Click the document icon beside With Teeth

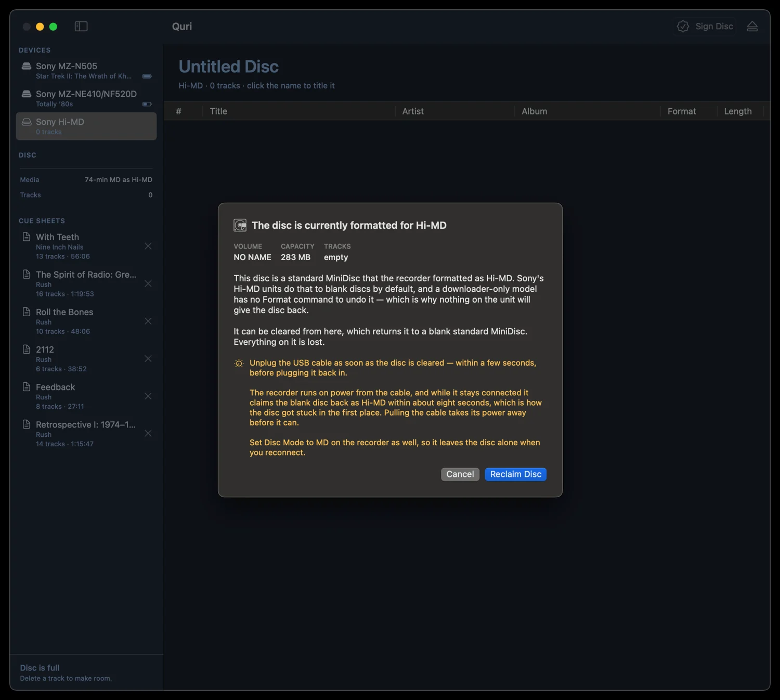[x=27, y=237]
